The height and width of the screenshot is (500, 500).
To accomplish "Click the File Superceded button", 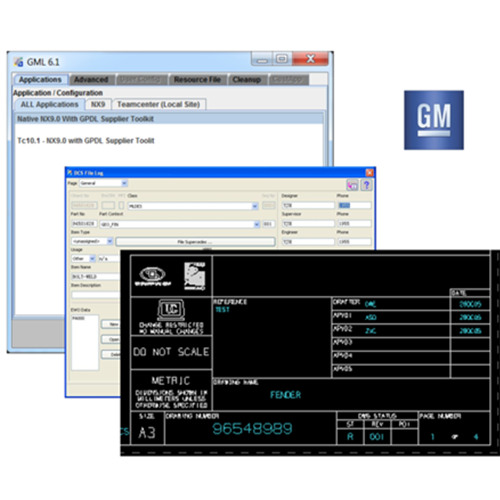I will pyautogui.click(x=196, y=241).
